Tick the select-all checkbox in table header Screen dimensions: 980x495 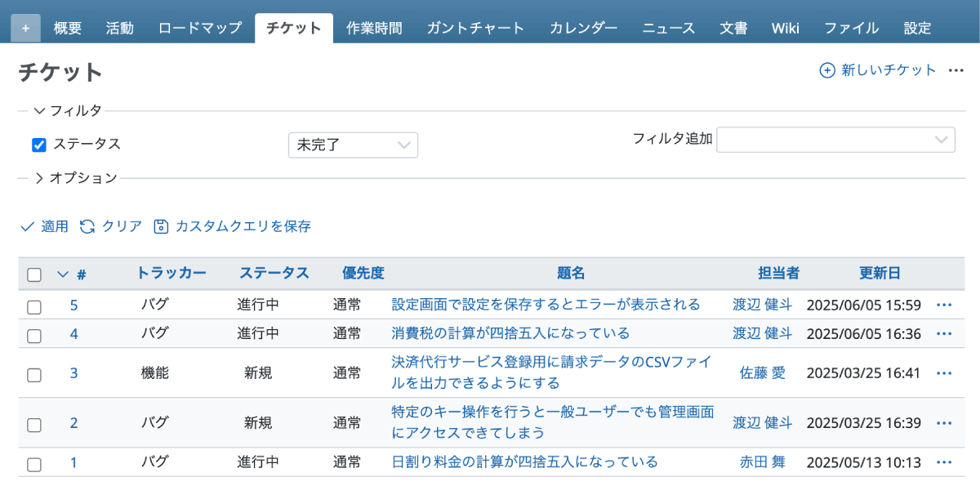pyautogui.click(x=34, y=274)
